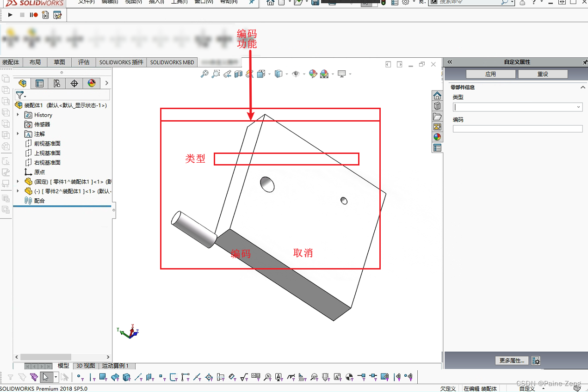This screenshot has width=588, height=392.
Task: Start recording a macro
Action: pos(34,15)
